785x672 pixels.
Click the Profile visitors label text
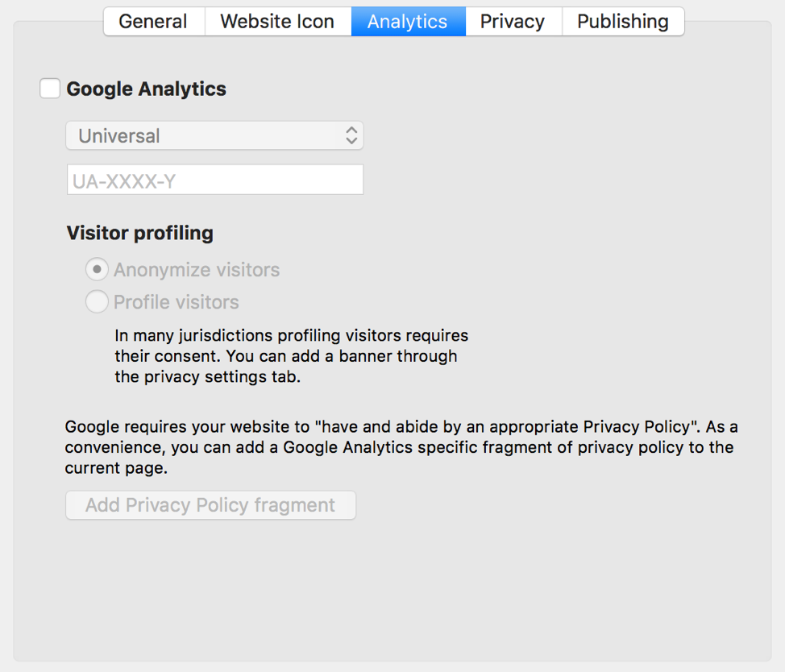[x=177, y=303]
